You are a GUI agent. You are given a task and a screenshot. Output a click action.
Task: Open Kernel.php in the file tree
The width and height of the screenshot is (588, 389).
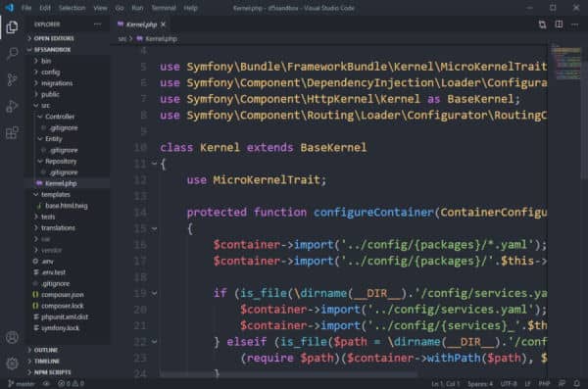pos(68,183)
